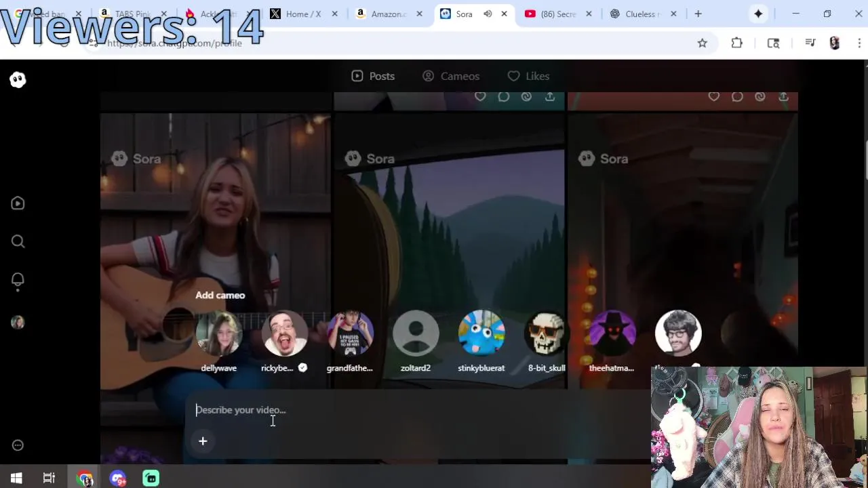868x488 pixels.
Task: Add the zoltard2 cameo
Action: coord(416,342)
